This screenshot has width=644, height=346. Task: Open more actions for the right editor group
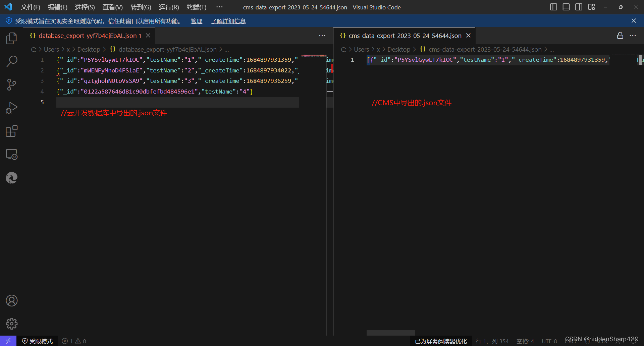point(633,36)
